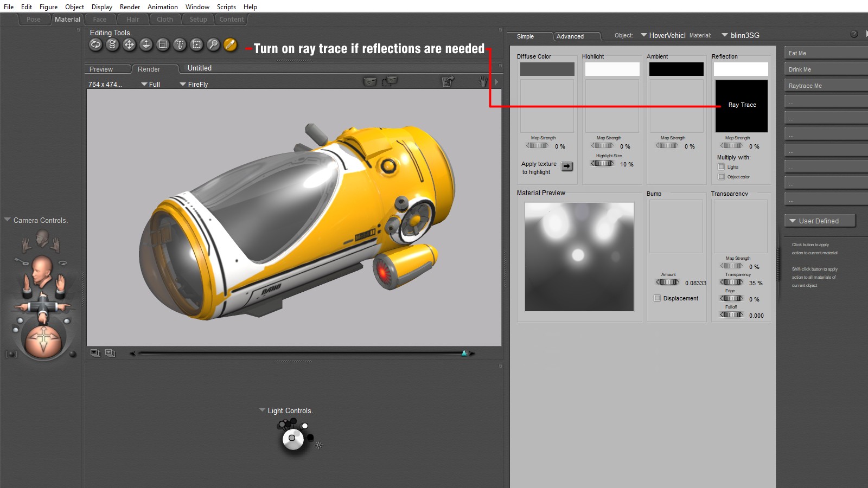
Task: Click the create new light sun icon
Action: click(319, 445)
